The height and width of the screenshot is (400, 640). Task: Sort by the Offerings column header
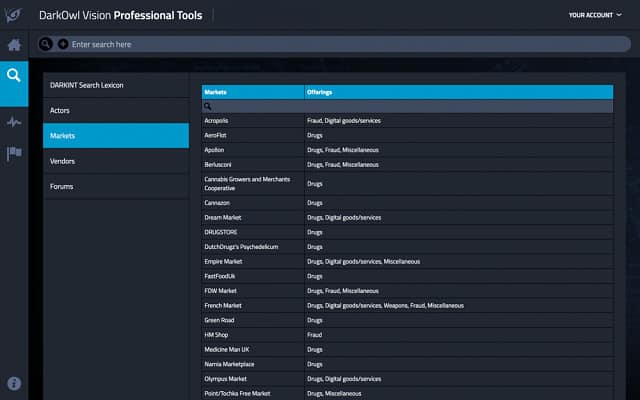tap(459, 92)
